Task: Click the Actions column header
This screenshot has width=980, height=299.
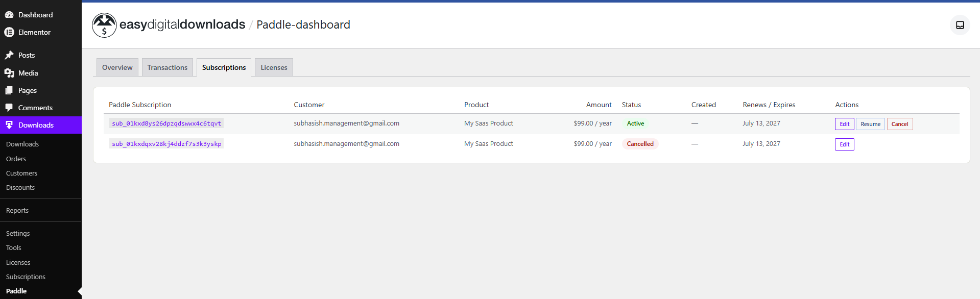Action: click(847, 105)
